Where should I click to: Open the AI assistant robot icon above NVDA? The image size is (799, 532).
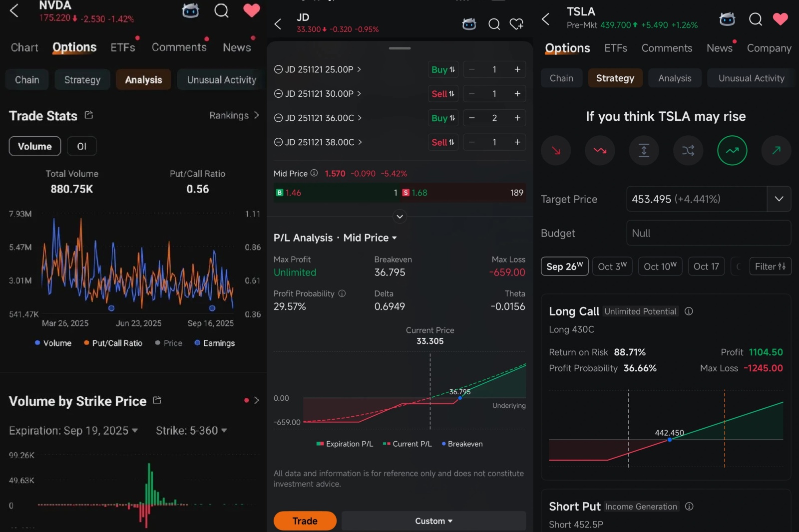190,10
